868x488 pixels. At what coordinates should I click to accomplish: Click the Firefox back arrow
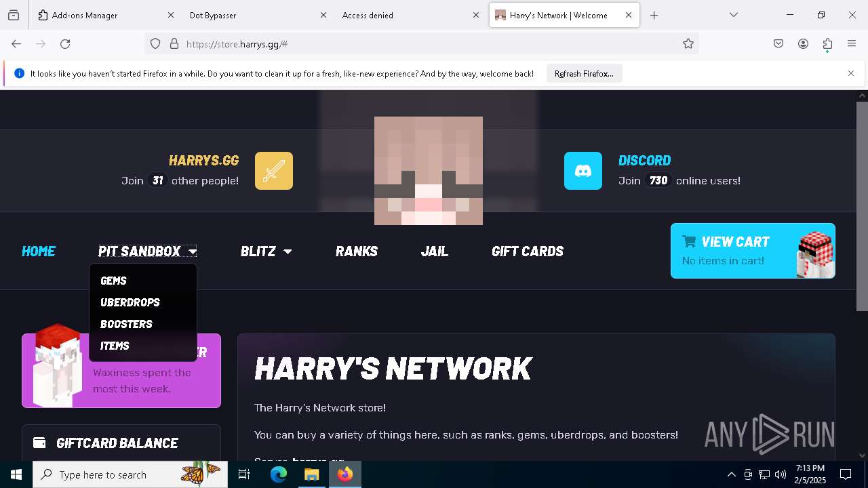point(16,43)
